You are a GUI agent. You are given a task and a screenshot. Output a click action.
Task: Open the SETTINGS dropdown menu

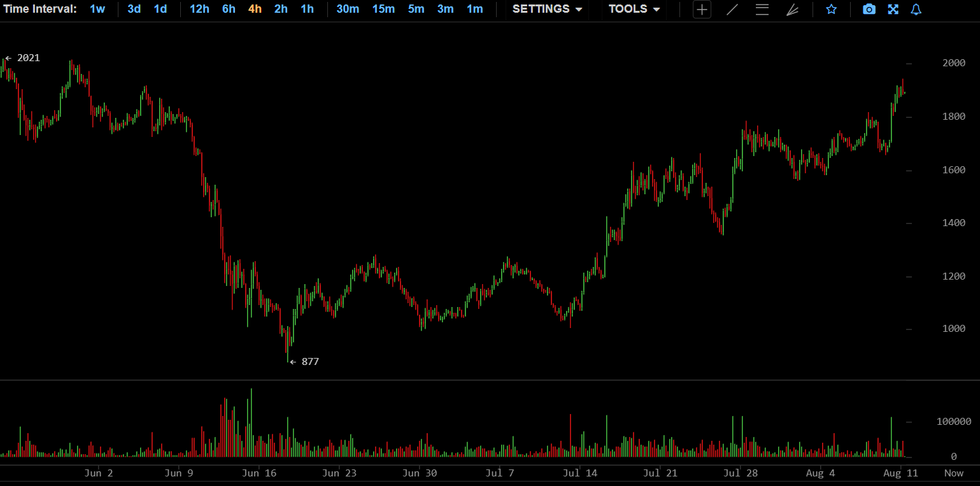pos(547,9)
